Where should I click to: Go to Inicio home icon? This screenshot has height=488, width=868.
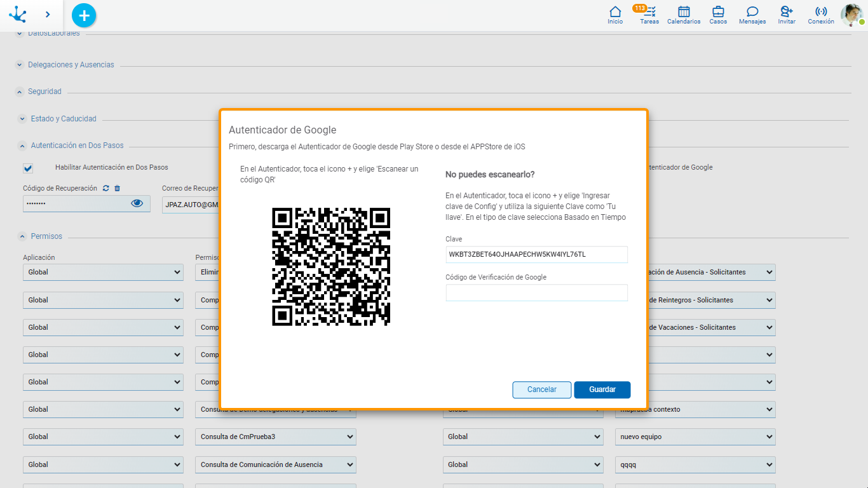(615, 15)
